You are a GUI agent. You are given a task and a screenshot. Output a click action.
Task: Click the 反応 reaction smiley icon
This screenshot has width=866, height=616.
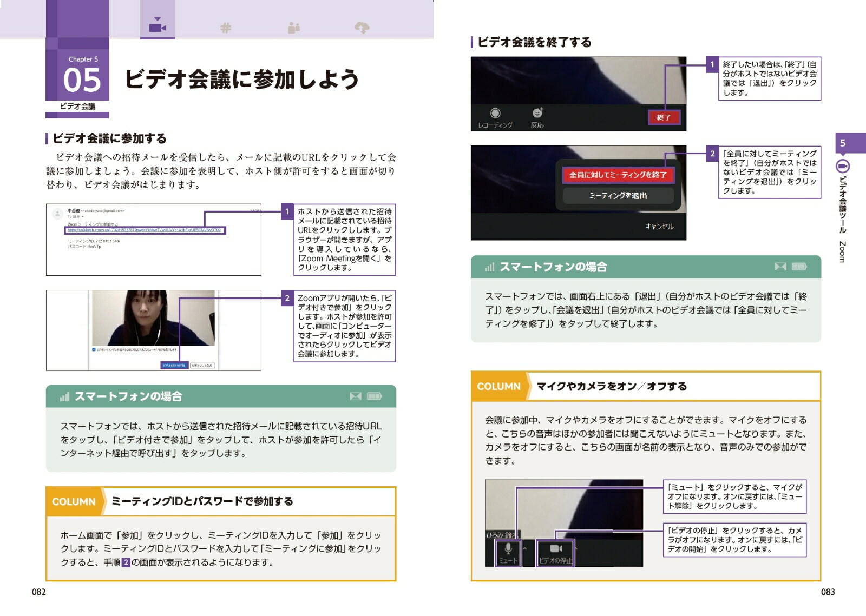[x=537, y=112]
